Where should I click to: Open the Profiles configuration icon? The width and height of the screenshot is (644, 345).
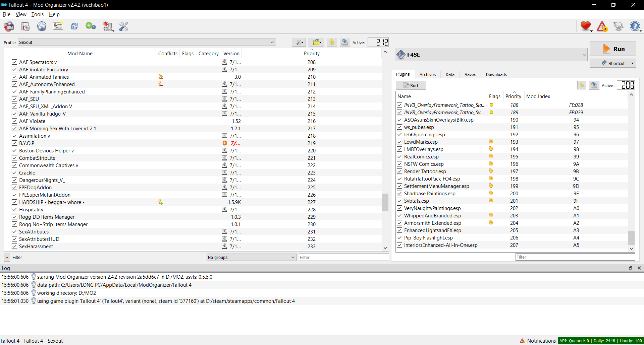click(x=58, y=26)
